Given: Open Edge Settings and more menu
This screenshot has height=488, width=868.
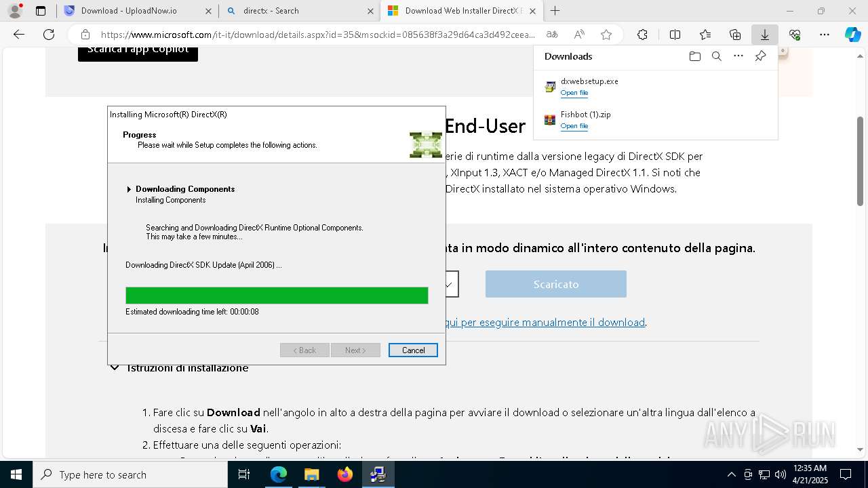Looking at the screenshot, I should point(825,35).
